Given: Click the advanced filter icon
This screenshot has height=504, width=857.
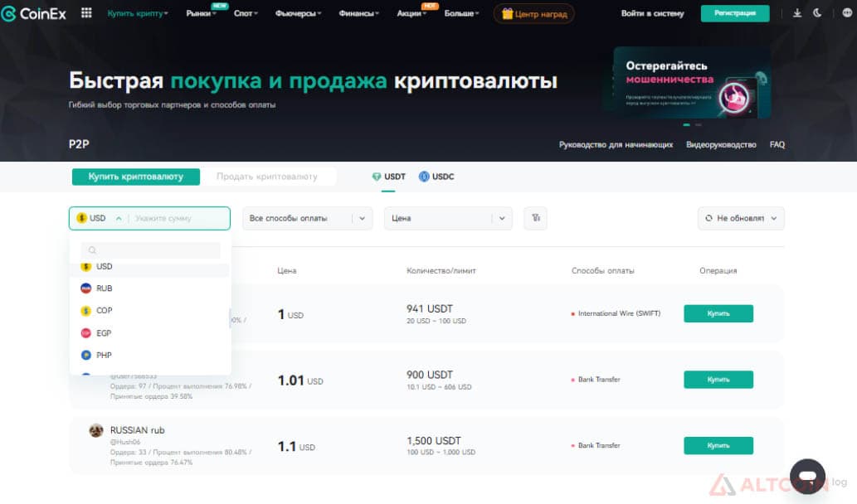Looking at the screenshot, I should pos(536,218).
